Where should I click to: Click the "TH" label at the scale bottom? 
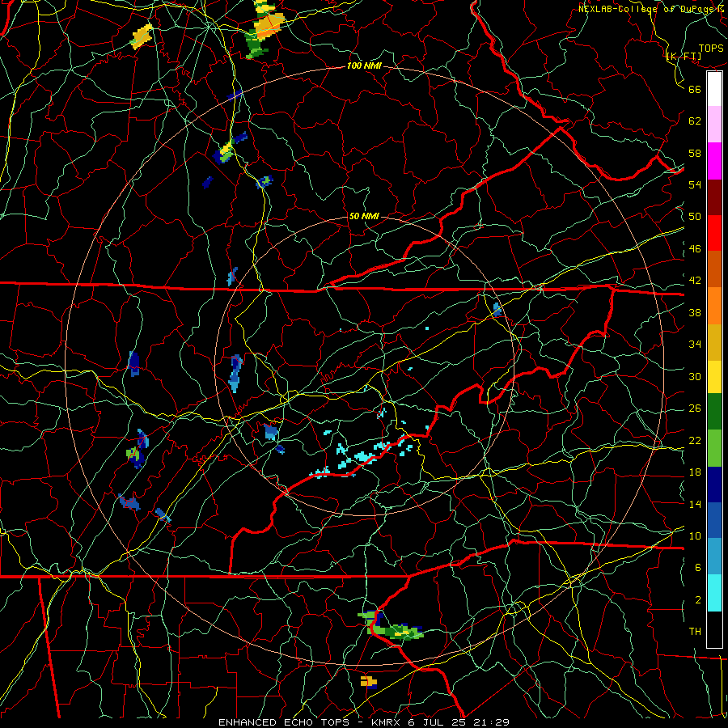(x=695, y=631)
